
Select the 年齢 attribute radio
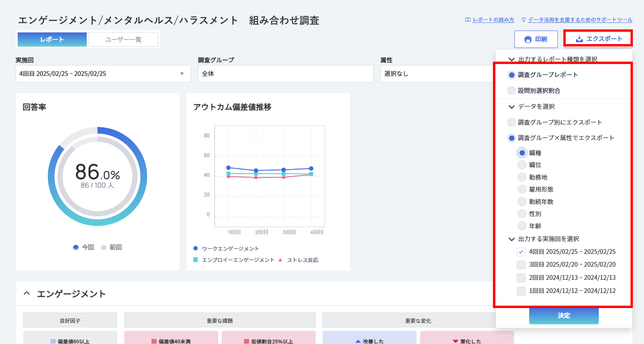coord(522,226)
